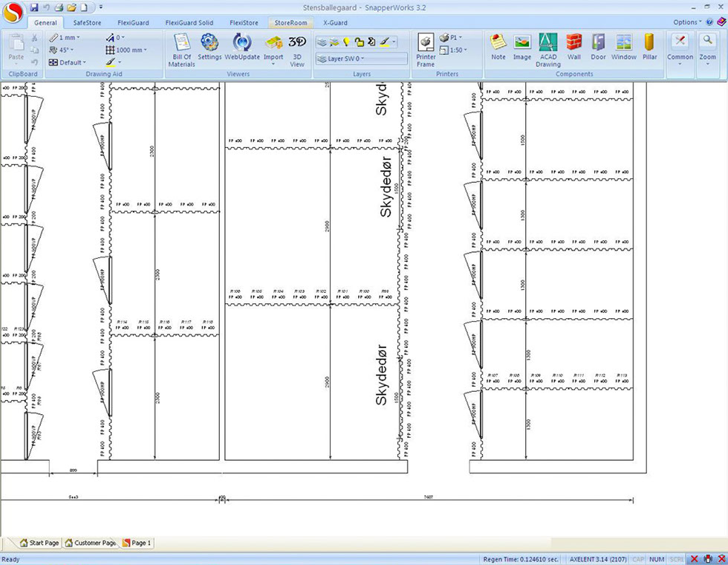Toggle the Printer Frame display
Viewport: 728px width, 565px height.
tap(426, 49)
